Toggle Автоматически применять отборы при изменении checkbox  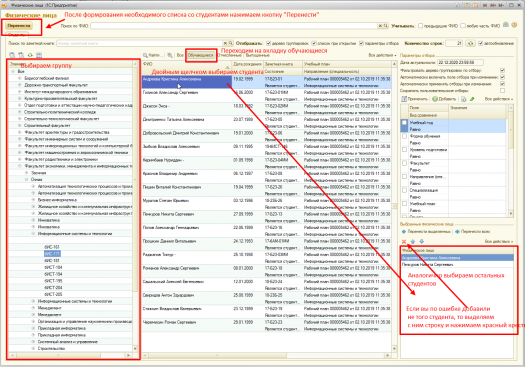(x=502, y=84)
